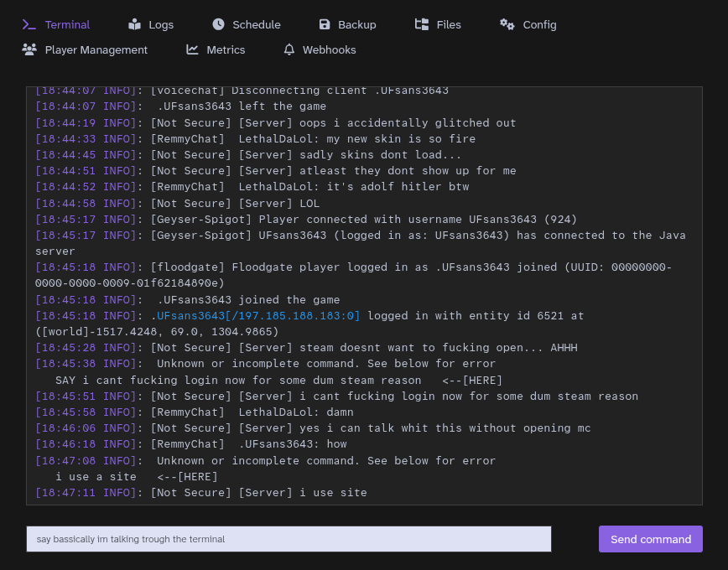The image size is (728, 570).
Task: Click the Webhooks bell icon
Action: pos(289,50)
